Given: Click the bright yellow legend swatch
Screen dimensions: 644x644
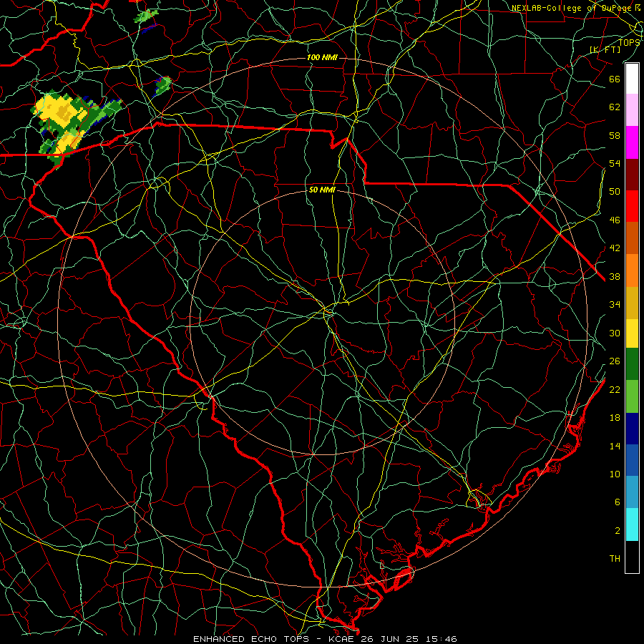Looking at the screenshot, I should point(632,333).
